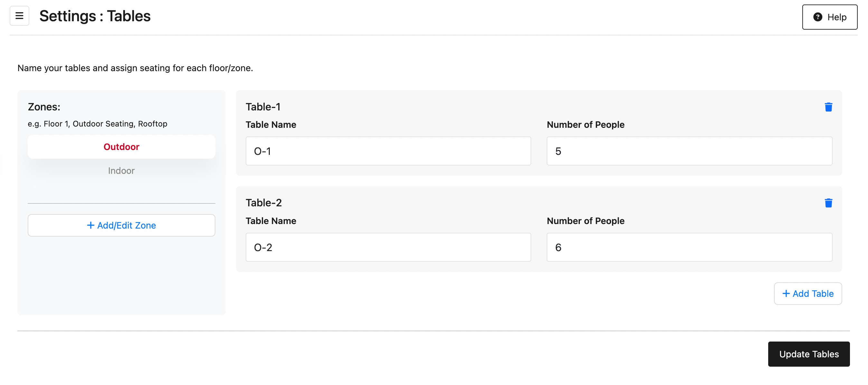Click the Add Table button label
The image size is (868, 385).
[813, 294]
